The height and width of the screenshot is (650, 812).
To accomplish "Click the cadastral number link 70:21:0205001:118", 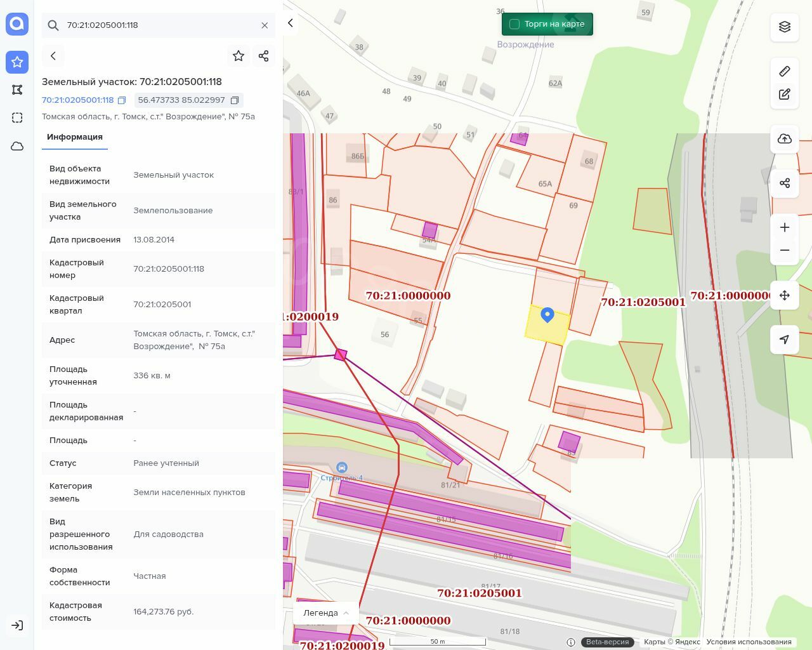I will pos(77,100).
